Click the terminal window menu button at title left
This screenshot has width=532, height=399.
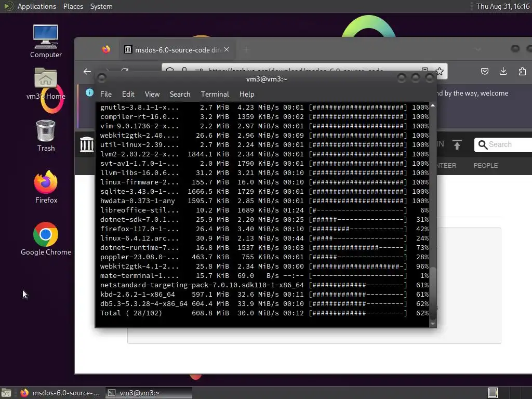pyautogui.click(x=102, y=78)
